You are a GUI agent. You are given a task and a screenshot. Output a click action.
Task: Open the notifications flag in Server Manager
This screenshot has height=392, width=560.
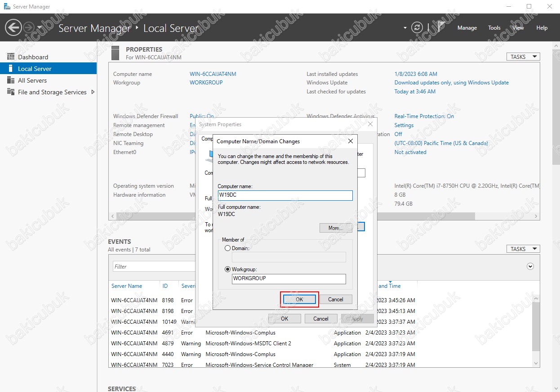441,27
